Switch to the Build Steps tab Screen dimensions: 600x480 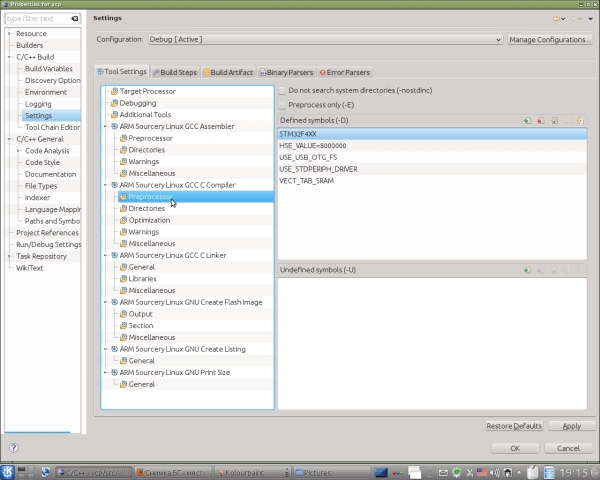pos(175,72)
